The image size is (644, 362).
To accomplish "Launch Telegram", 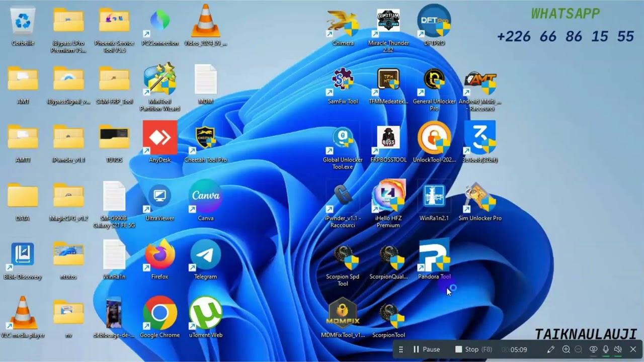I will click(x=205, y=255).
